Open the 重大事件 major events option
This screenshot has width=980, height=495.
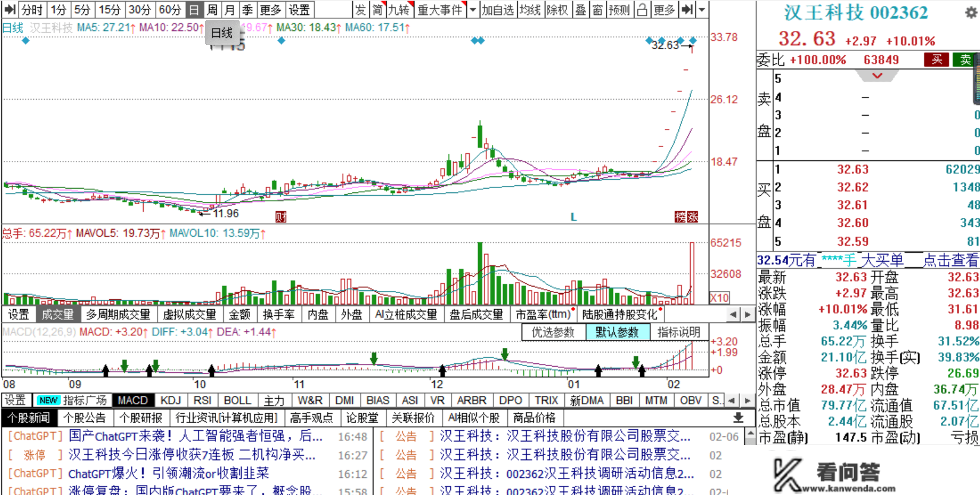coord(440,9)
